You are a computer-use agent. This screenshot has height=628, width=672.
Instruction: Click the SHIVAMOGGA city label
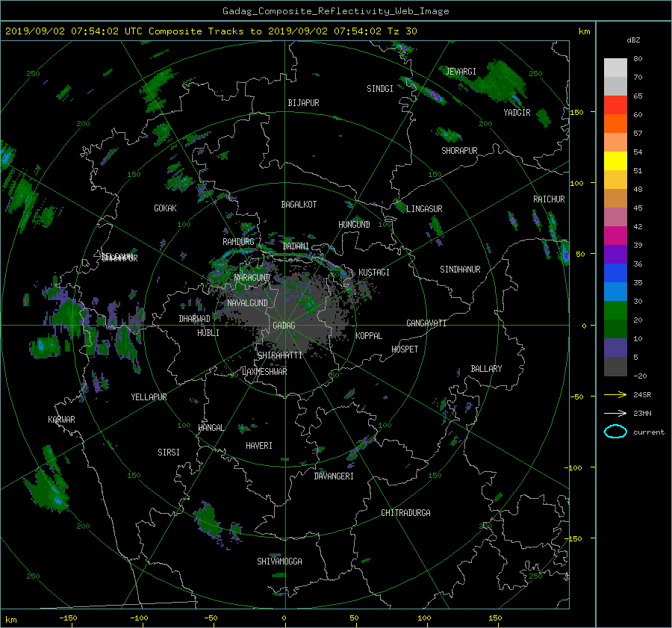[x=279, y=561]
